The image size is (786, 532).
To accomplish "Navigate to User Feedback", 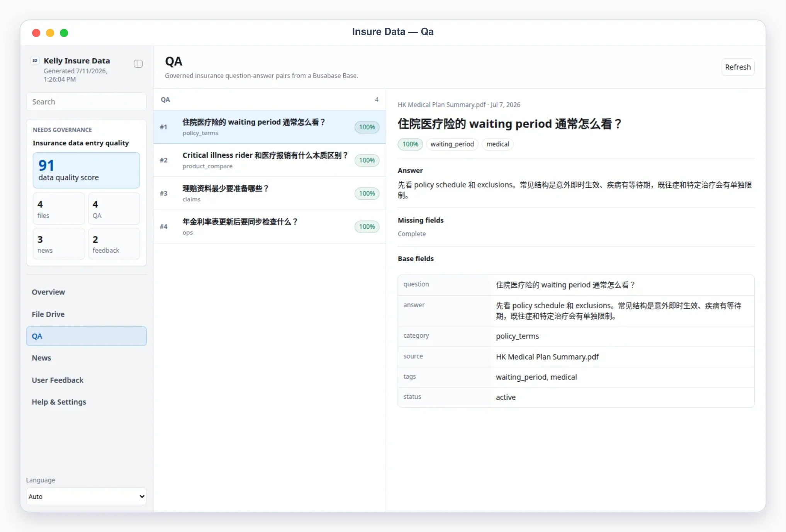I will point(86,380).
